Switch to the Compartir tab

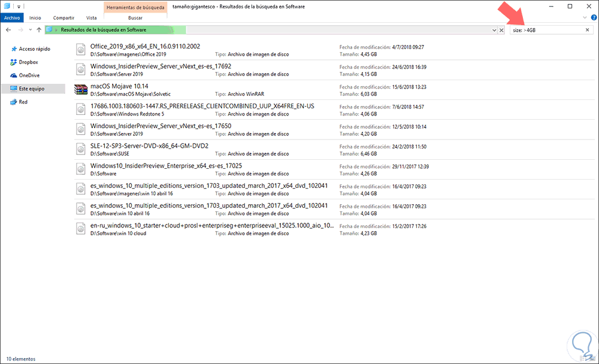coord(63,17)
